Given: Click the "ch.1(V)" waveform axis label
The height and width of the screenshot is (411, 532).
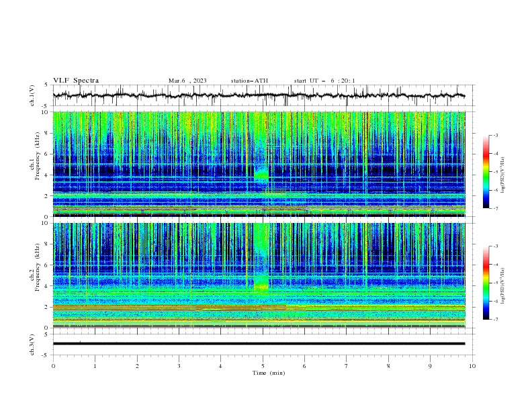Looking at the screenshot, I should [x=32, y=95].
